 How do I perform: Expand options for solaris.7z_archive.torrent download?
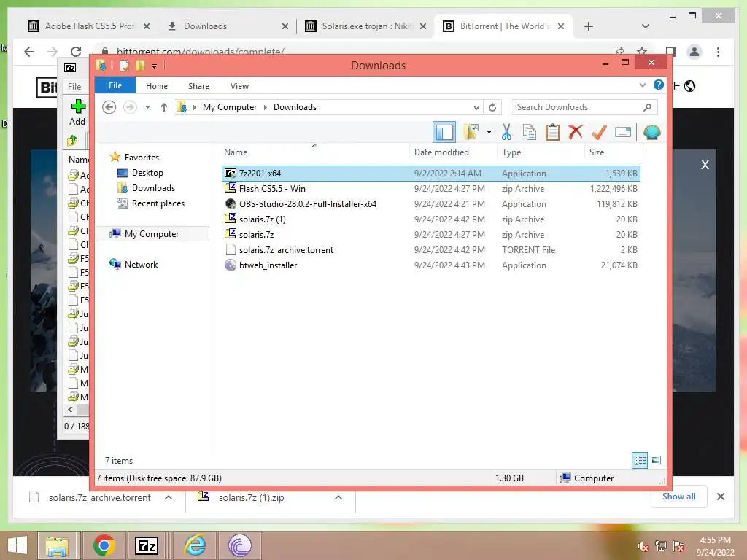pos(169,497)
